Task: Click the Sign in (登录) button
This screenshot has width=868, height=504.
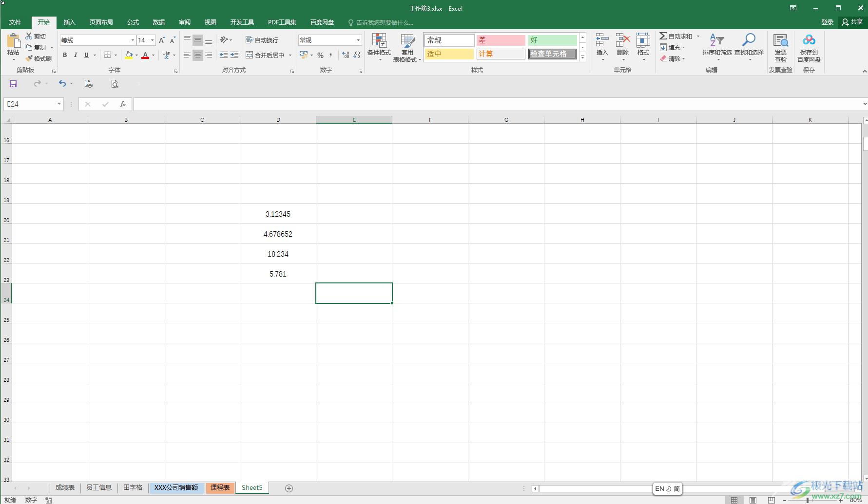Action: click(827, 22)
